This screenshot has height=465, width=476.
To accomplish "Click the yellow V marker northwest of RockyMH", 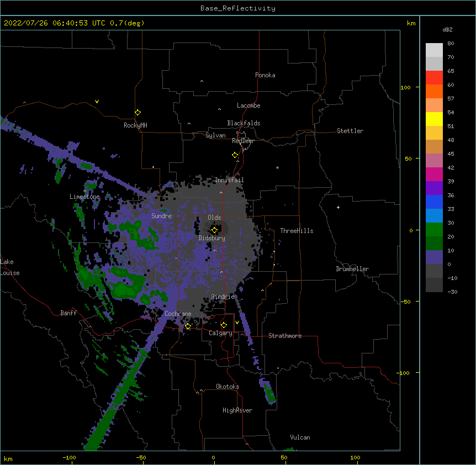I will click(97, 102).
